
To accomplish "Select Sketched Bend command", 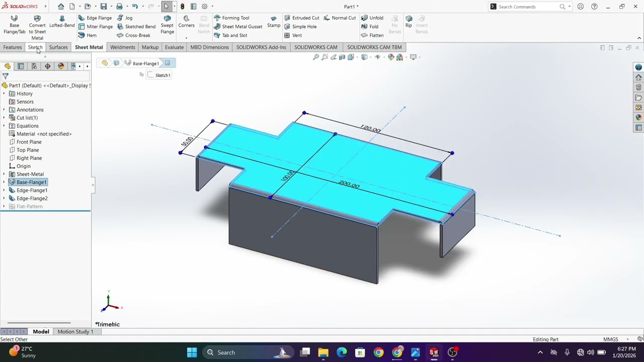I will pyautogui.click(x=136, y=27).
